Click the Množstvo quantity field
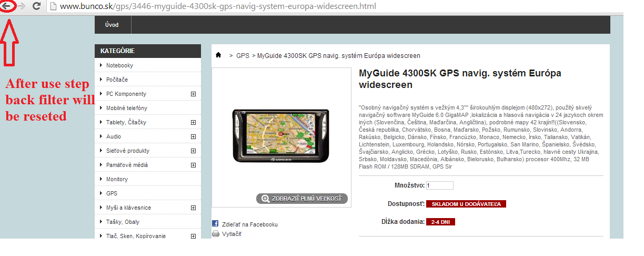 coord(440,185)
